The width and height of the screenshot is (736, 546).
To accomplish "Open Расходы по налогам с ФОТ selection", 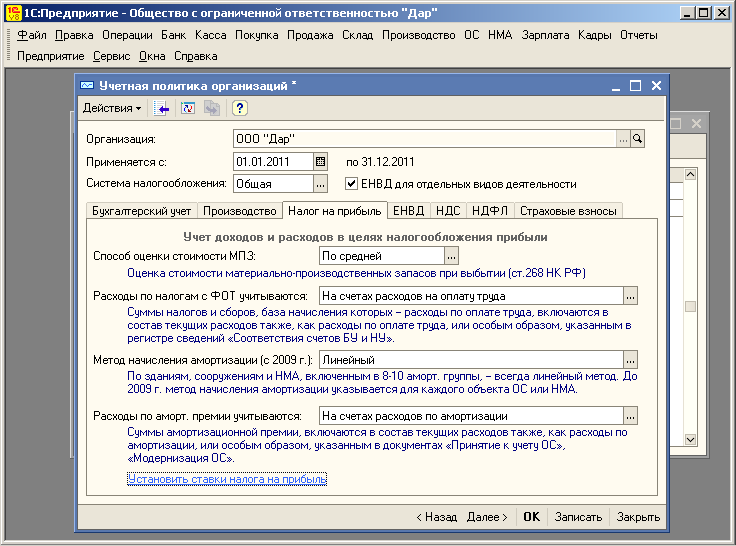I will point(630,296).
